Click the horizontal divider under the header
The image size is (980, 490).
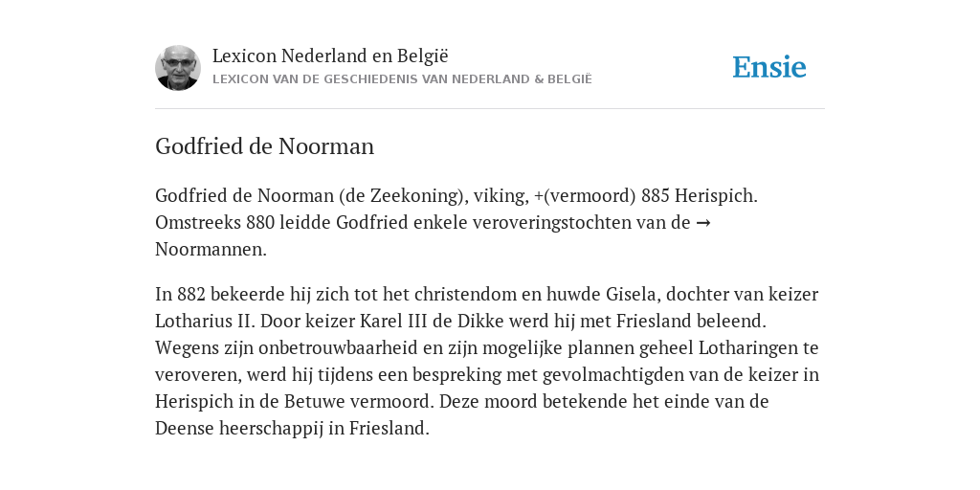click(x=490, y=109)
